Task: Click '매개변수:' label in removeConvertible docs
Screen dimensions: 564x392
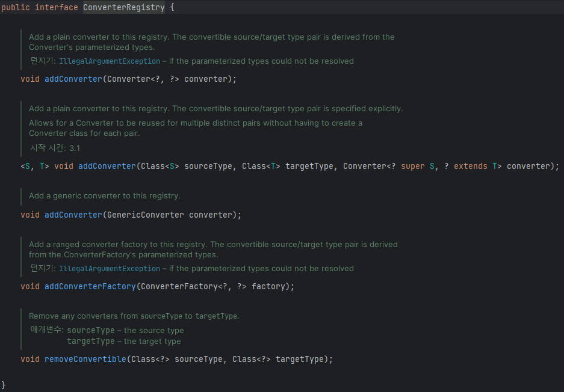Action: pyautogui.click(x=47, y=329)
